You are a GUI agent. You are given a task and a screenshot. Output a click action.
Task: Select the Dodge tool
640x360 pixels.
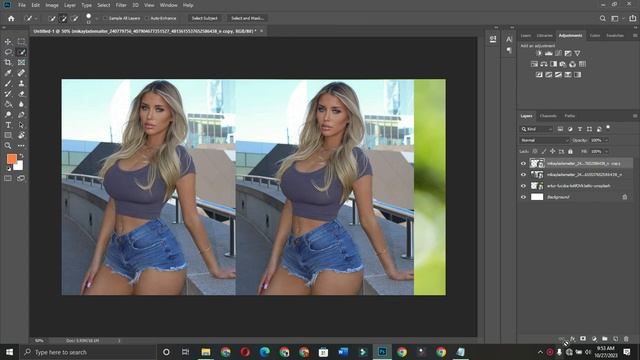[8, 115]
